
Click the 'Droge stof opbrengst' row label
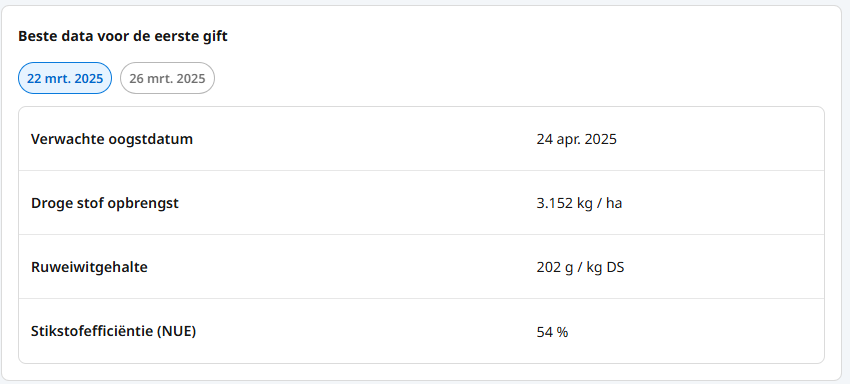[x=105, y=203]
